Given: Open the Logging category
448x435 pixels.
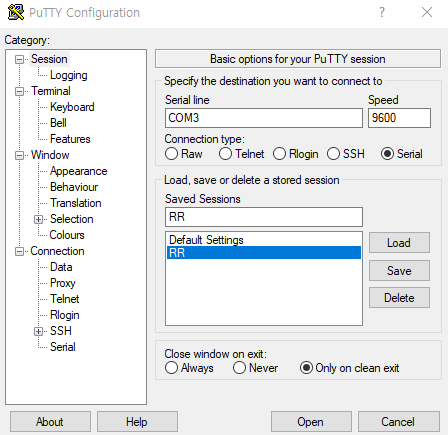Looking at the screenshot, I should click(x=69, y=75).
